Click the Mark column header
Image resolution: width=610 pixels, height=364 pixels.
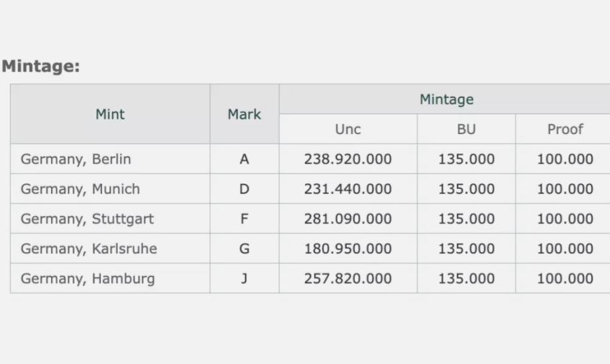pos(244,114)
